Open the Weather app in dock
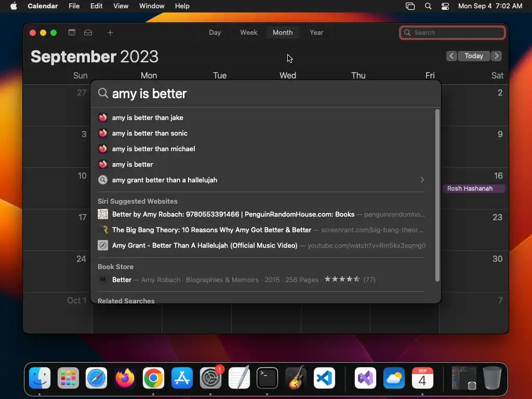This screenshot has width=532, height=399. pyautogui.click(x=394, y=378)
